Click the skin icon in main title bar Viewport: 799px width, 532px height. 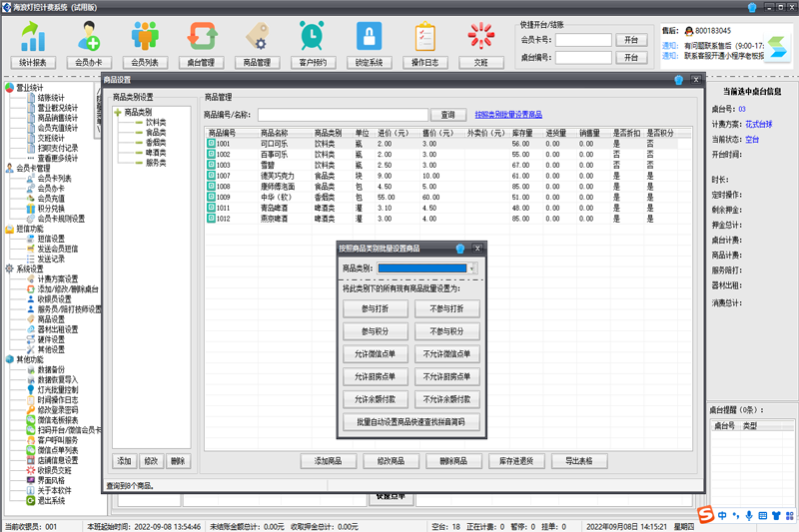(752, 7)
